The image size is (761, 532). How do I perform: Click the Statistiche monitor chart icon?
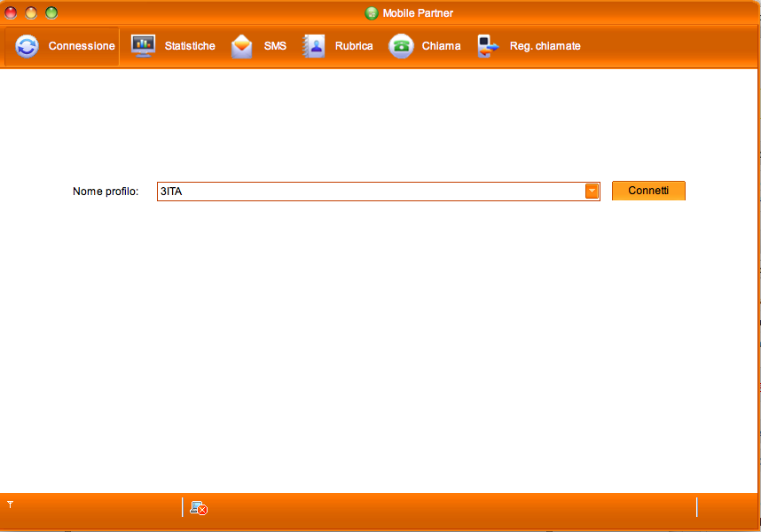pyautogui.click(x=144, y=46)
